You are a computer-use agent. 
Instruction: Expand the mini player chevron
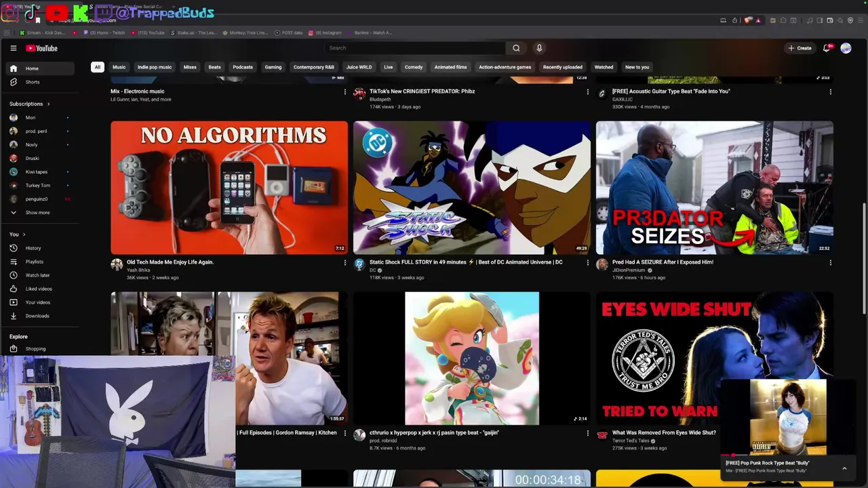click(x=844, y=468)
